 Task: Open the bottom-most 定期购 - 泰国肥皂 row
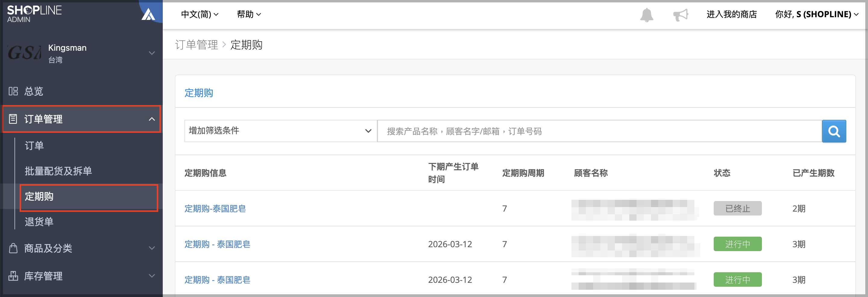click(217, 280)
